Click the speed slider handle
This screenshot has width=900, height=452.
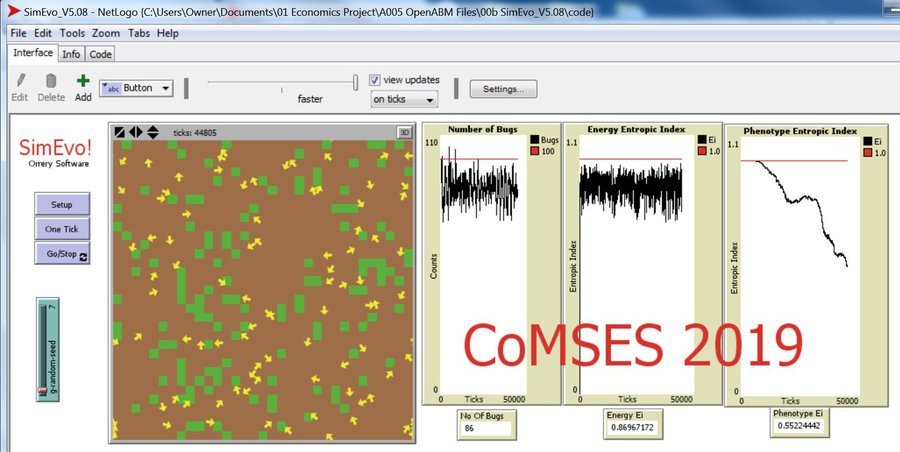(x=356, y=82)
